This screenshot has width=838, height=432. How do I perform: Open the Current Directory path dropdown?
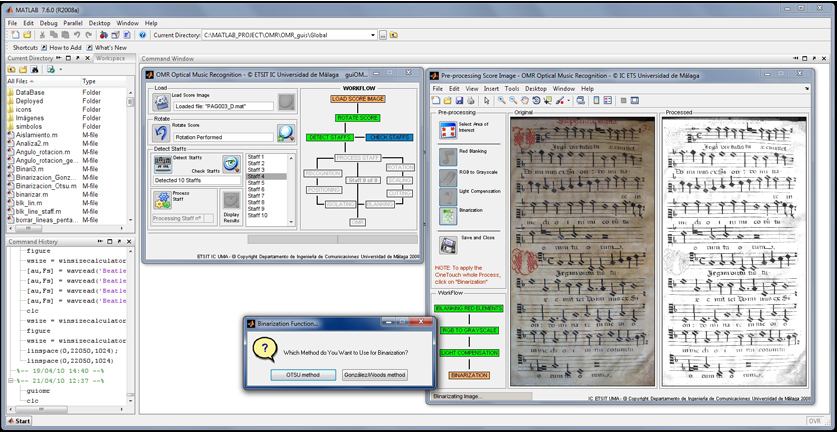tap(373, 35)
